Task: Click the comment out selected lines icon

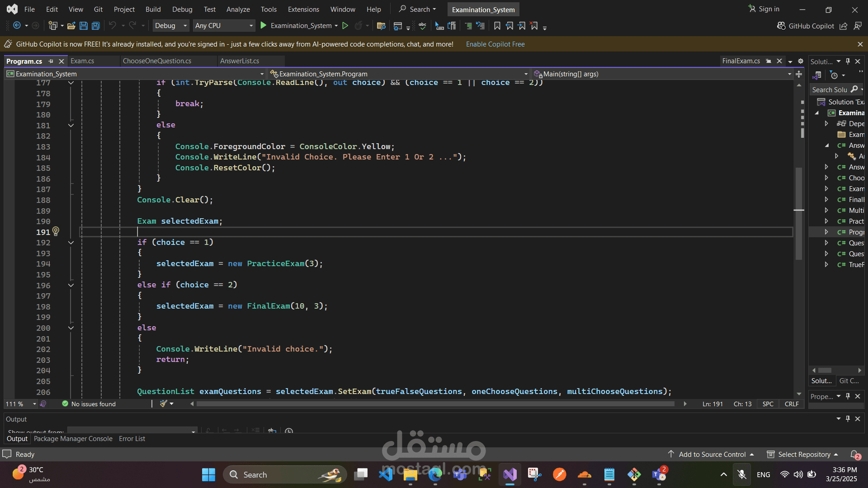Action: (468, 26)
